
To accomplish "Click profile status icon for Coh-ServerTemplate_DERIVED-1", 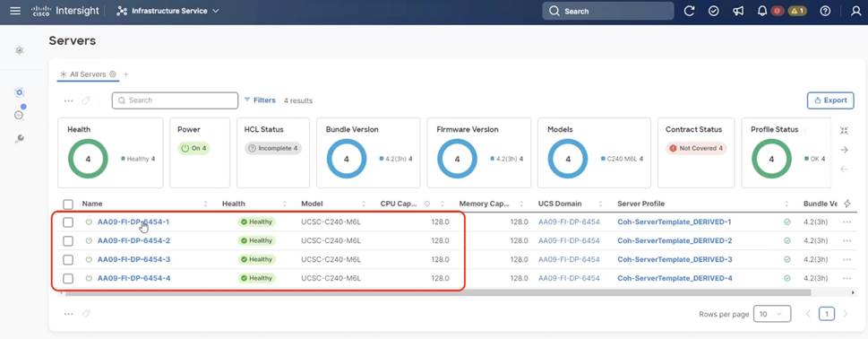I will [x=787, y=222].
